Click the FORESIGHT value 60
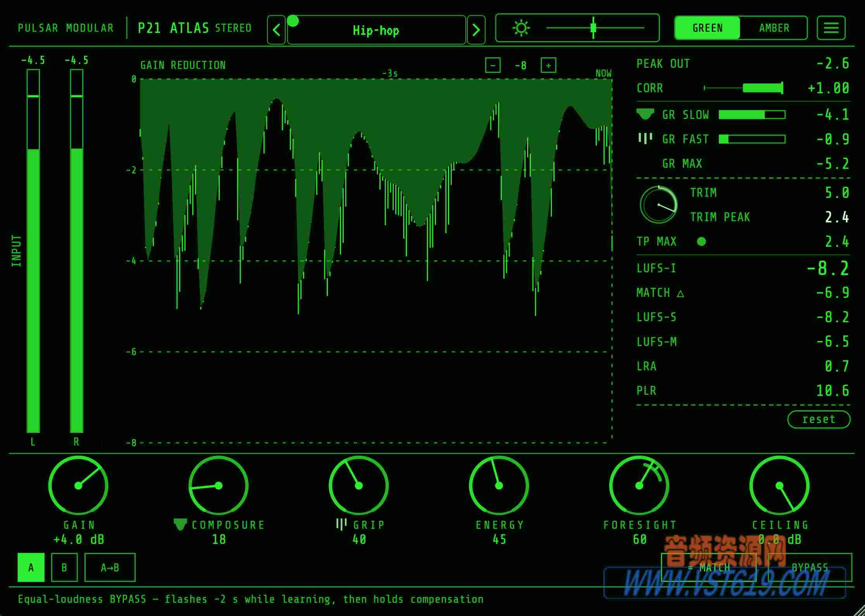 click(x=640, y=539)
